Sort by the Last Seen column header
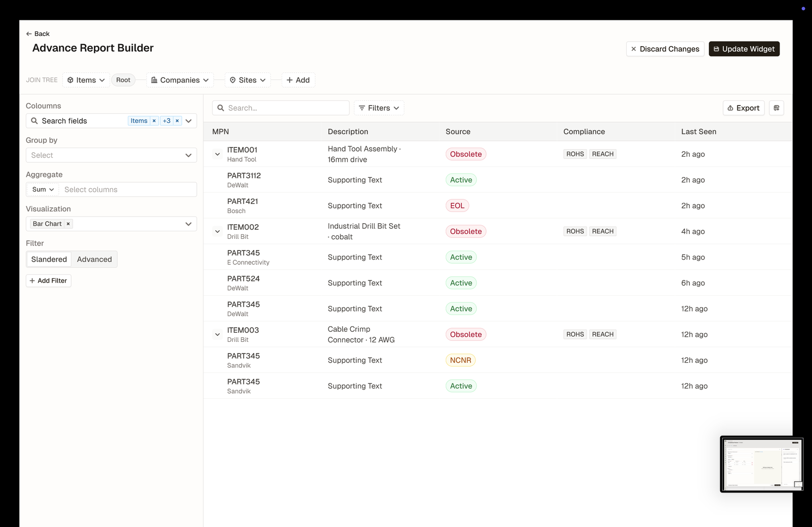Viewport: 812px width, 527px height. pyautogui.click(x=698, y=131)
